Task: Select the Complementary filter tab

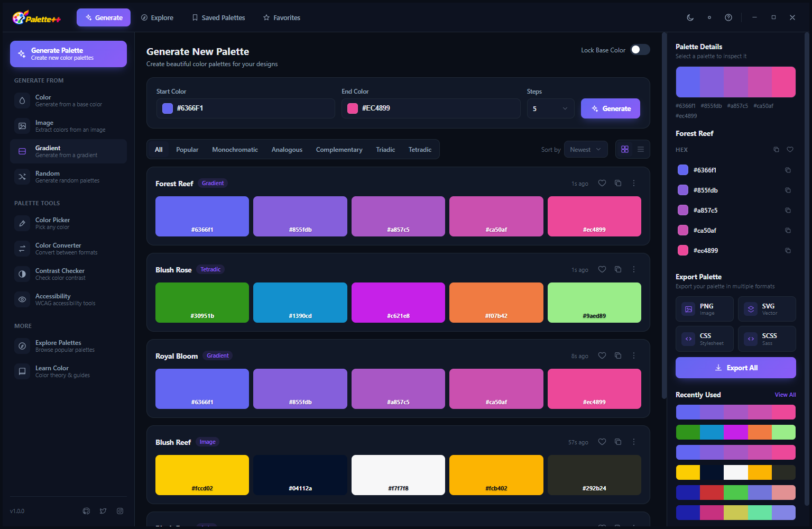Action: [x=339, y=150]
